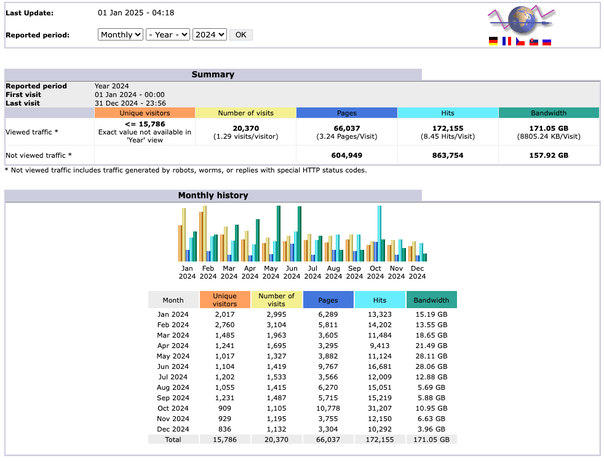Click the tall yellow Feb 2024 visits bar
Viewport: 604px width, 461px height.
pos(205,233)
